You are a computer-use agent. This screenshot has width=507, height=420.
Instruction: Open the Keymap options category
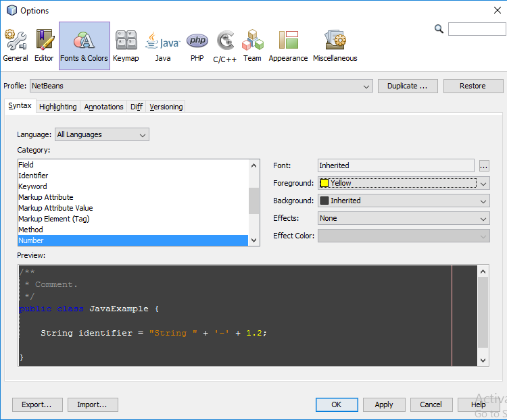point(126,45)
